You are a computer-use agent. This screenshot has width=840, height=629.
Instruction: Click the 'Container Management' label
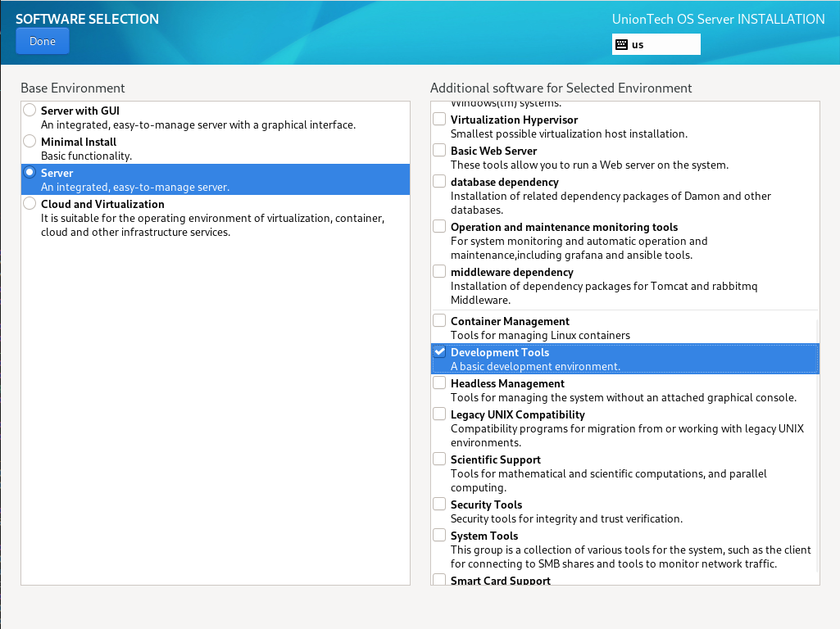click(510, 321)
